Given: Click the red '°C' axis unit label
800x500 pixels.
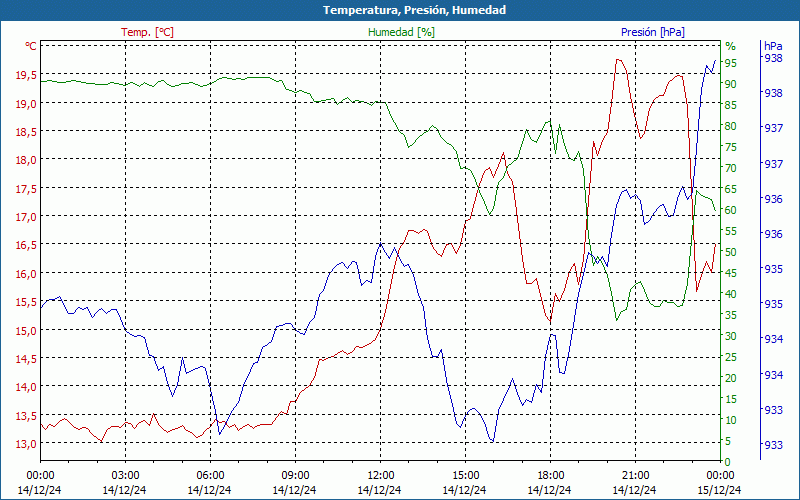Looking at the screenshot, I should click(x=31, y=46).
